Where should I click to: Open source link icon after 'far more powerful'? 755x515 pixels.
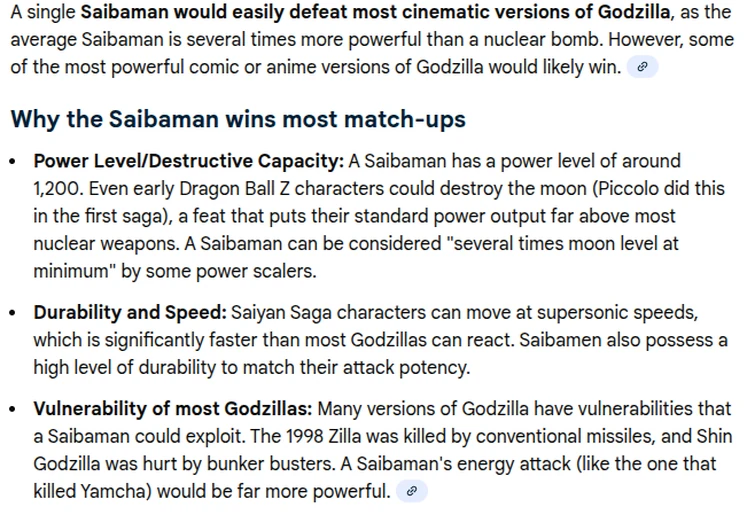[412, 491]
